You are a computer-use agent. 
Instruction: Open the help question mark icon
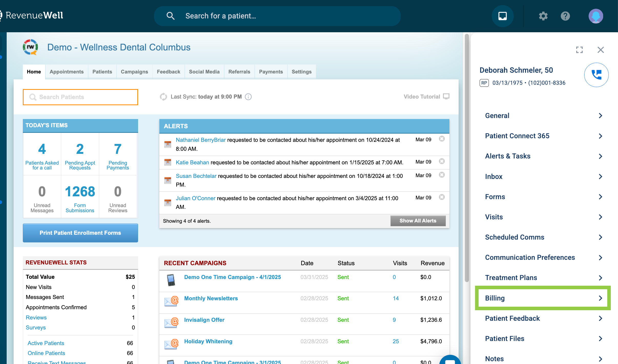click(565, 16)
